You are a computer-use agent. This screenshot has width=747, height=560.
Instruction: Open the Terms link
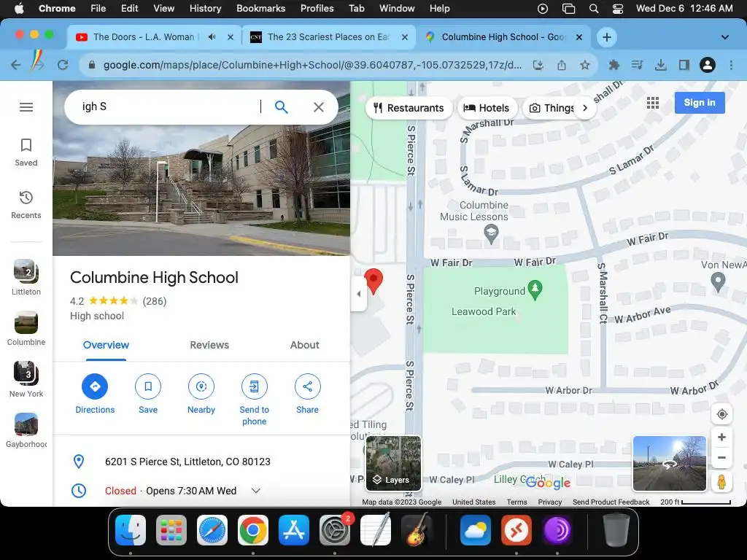coord(517,502)
